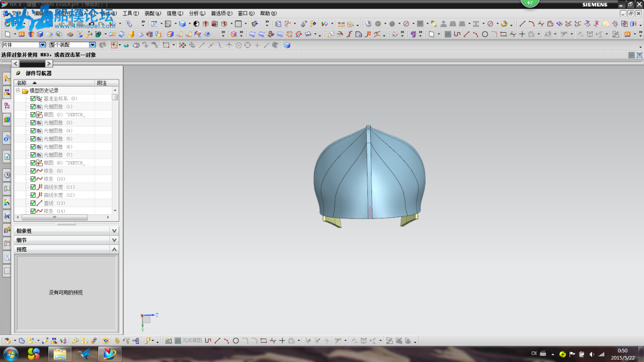Open the 工具 menu
The width and height of the screenshot is (644, 362).
[130, 14]
